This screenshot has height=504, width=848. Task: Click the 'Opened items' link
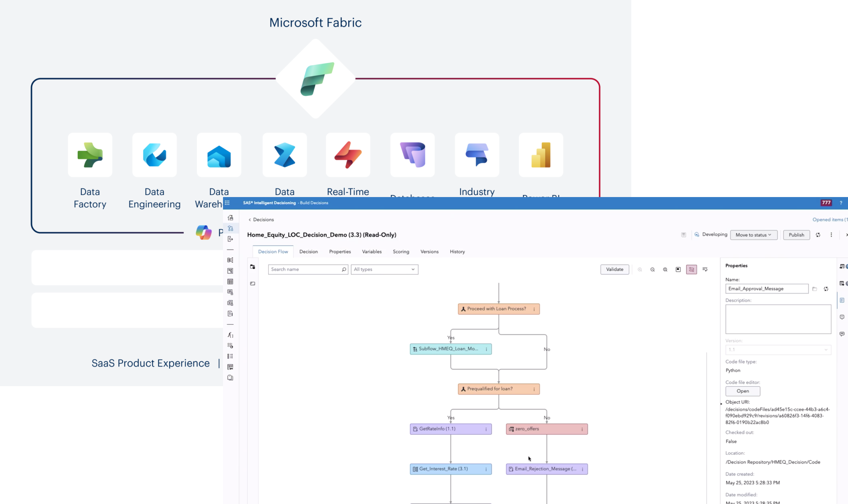pyautogui.click(x=830, y=219)
